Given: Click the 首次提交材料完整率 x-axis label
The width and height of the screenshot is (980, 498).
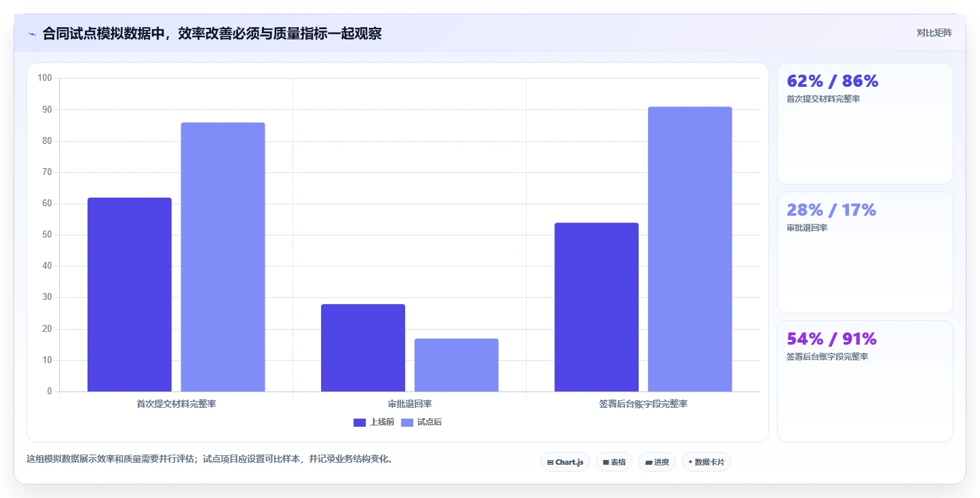Looking at the screenshot, I should click(x=176, y=404).
